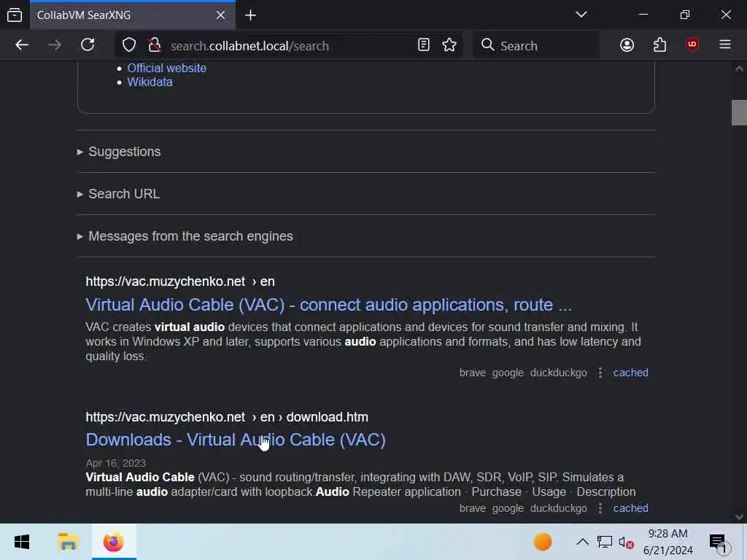
Task: Click the https://vac.muzychenko.net › en URL text
Action: [180, 281]
